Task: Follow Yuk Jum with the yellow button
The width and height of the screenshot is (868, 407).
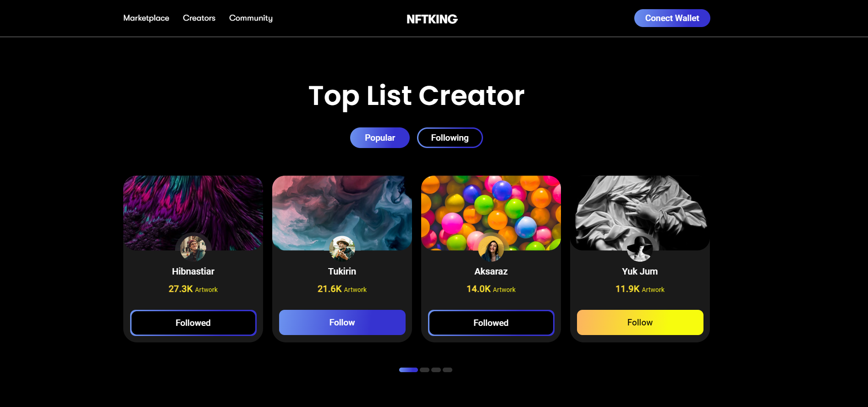Action: 640,322
